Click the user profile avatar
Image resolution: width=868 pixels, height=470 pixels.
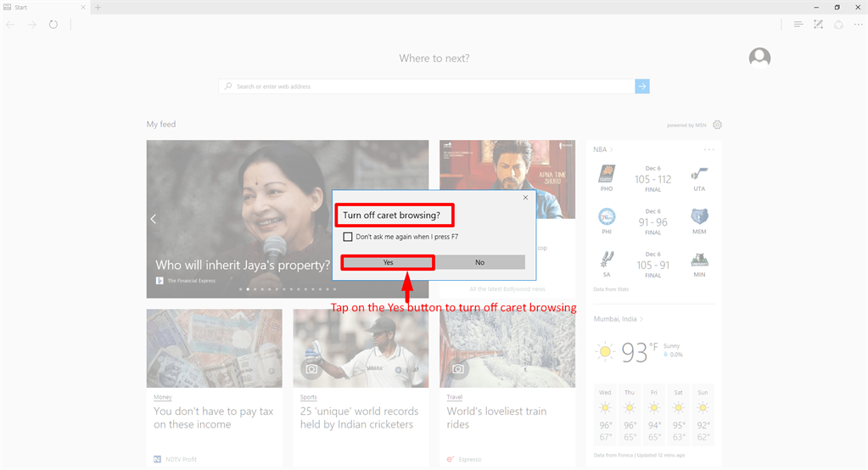[x=759, y=58]
